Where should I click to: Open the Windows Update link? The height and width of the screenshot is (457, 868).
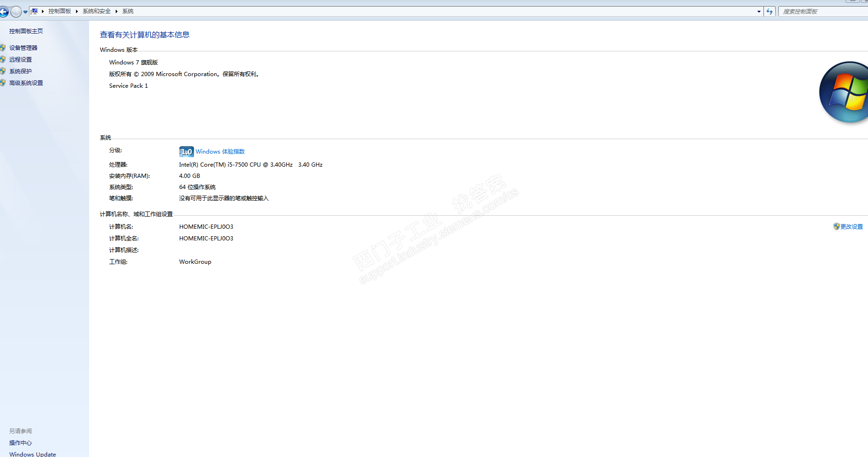click(33, 454)
